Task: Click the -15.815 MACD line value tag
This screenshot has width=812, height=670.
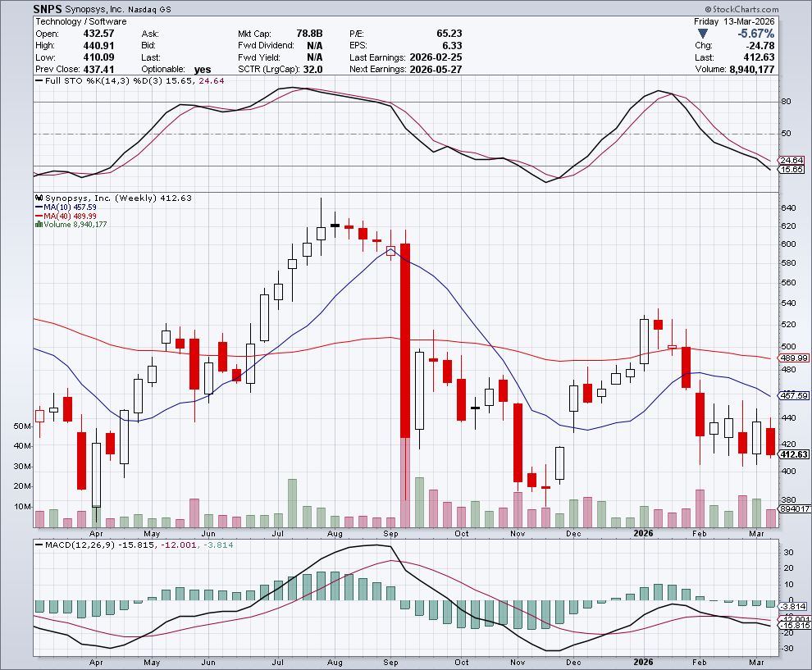Action: 794,626
